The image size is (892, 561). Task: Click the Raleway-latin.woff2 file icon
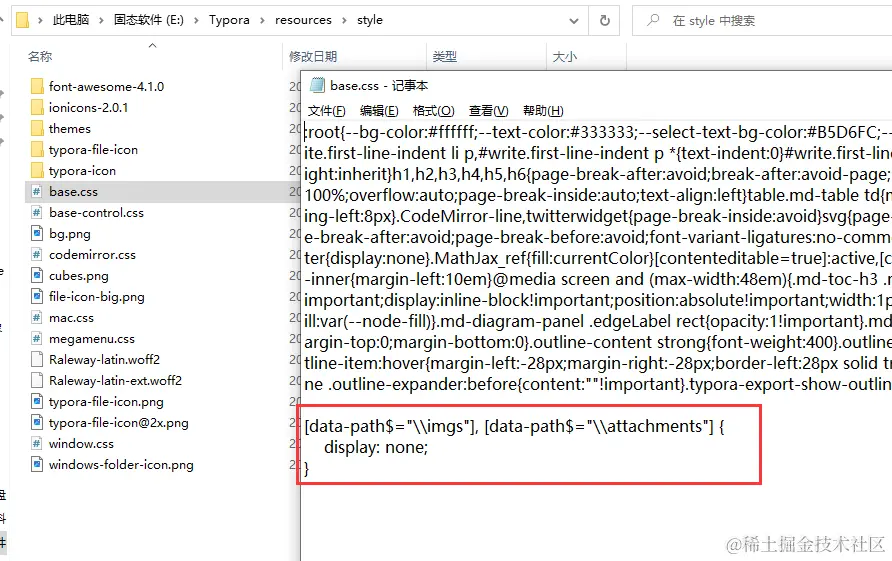point(37,360)
